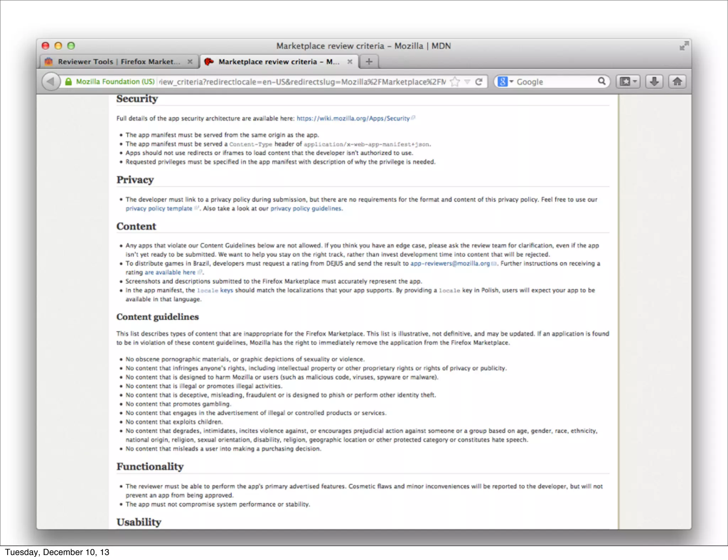Click the green padlock site identity icon

tap(69, 82)
